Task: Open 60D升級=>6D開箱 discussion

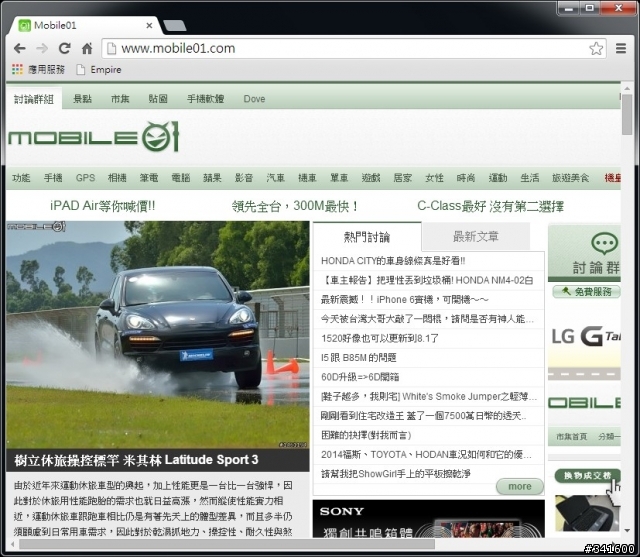Action: tap(360, 377)
